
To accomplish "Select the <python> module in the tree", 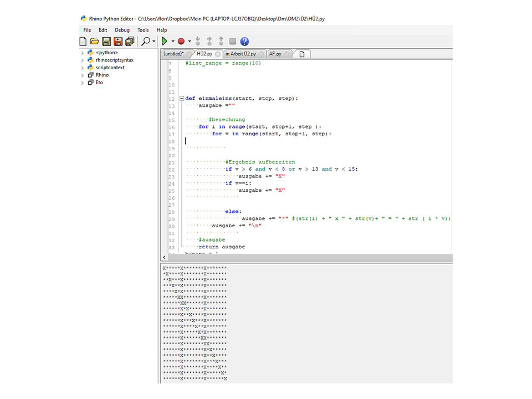I will click(x=106, y=53).
